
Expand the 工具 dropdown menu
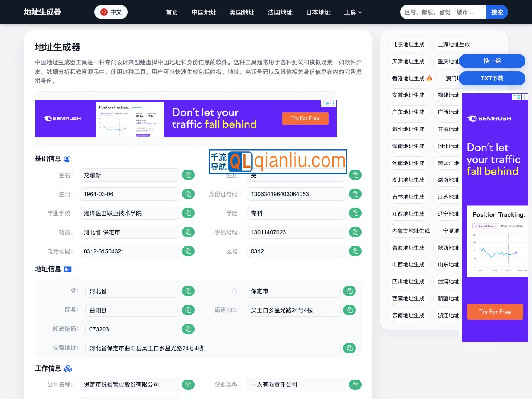tap(353, 12)
